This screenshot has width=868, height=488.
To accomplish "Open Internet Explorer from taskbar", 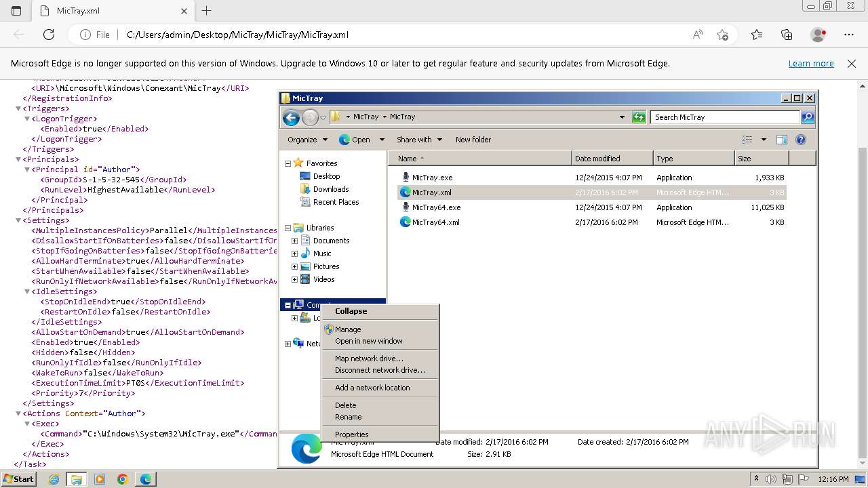I will (54, 479).
